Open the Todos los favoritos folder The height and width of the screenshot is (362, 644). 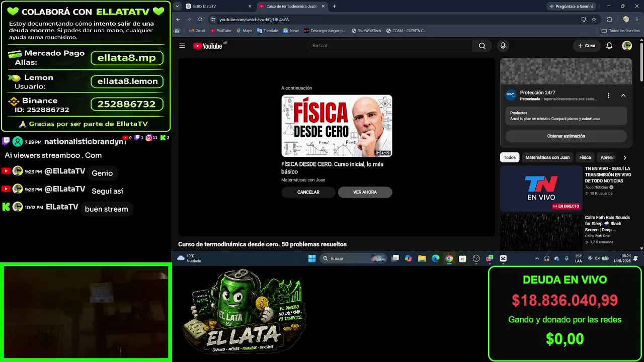[x=621, y=31]
